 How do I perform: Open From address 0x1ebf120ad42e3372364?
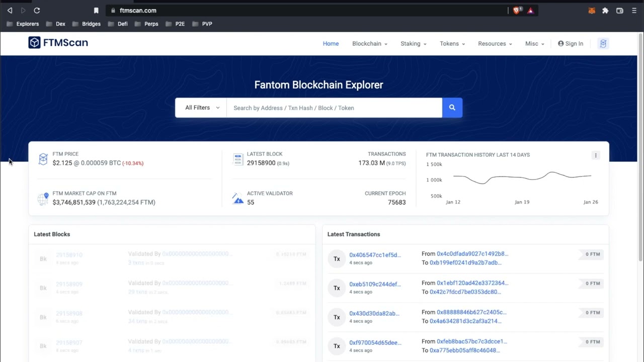click(472, 283)
